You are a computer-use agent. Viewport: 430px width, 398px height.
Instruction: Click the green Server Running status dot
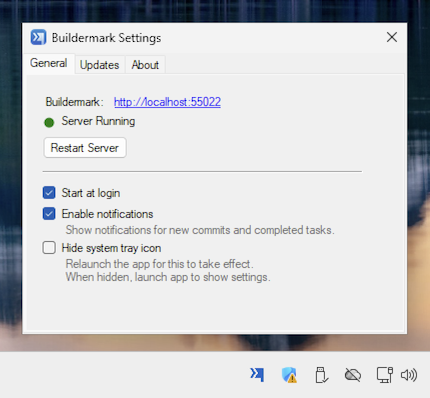pos(49,123)
